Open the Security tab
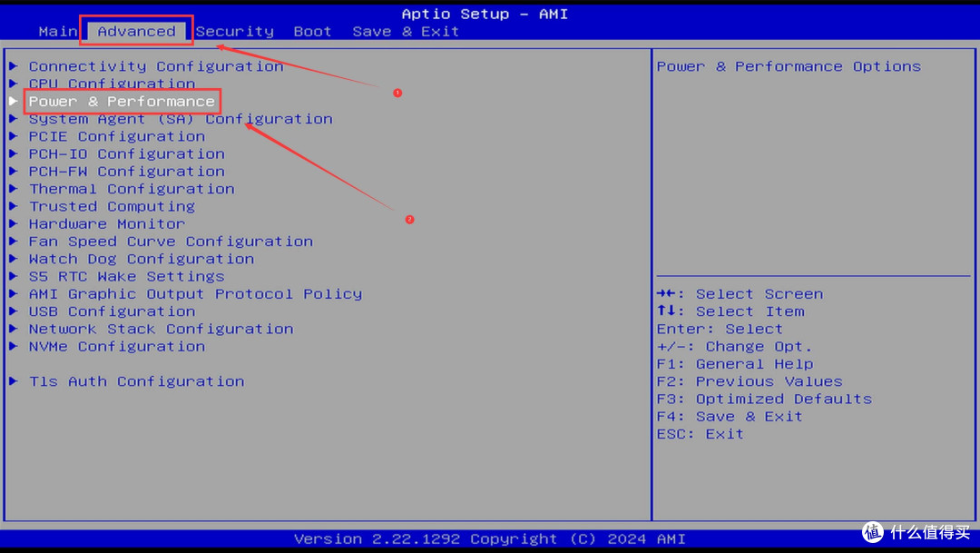980x553 pixels. (x=234, y=31)
